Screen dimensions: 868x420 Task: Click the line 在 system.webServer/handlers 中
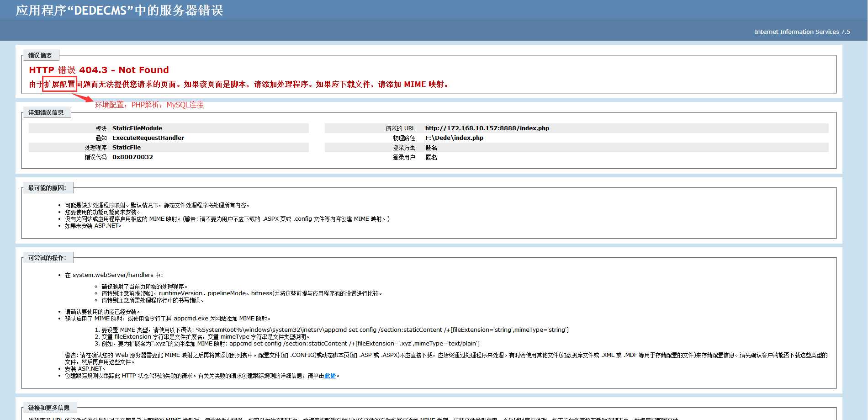point(114,275)
